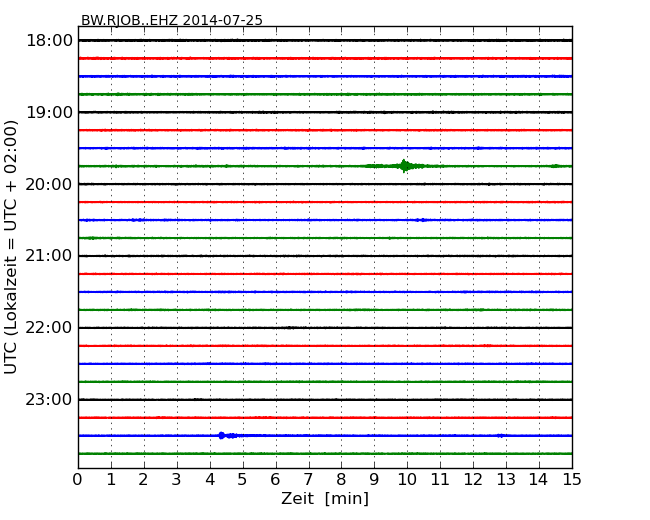Click the x-axis tick label 3
Screen dimensions: 650x520
tap(176, 480)
